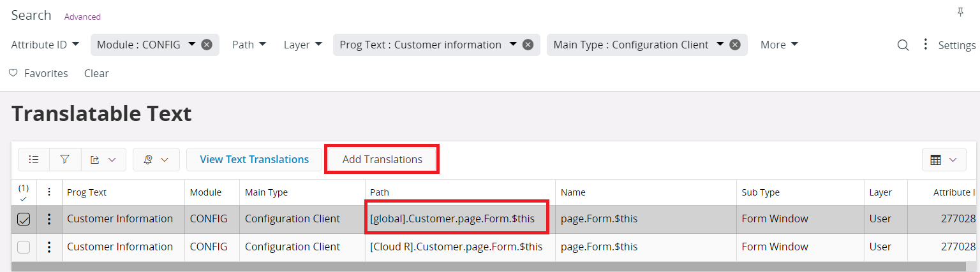
Task: Open the export share icon menu
Action: [103, 160]
